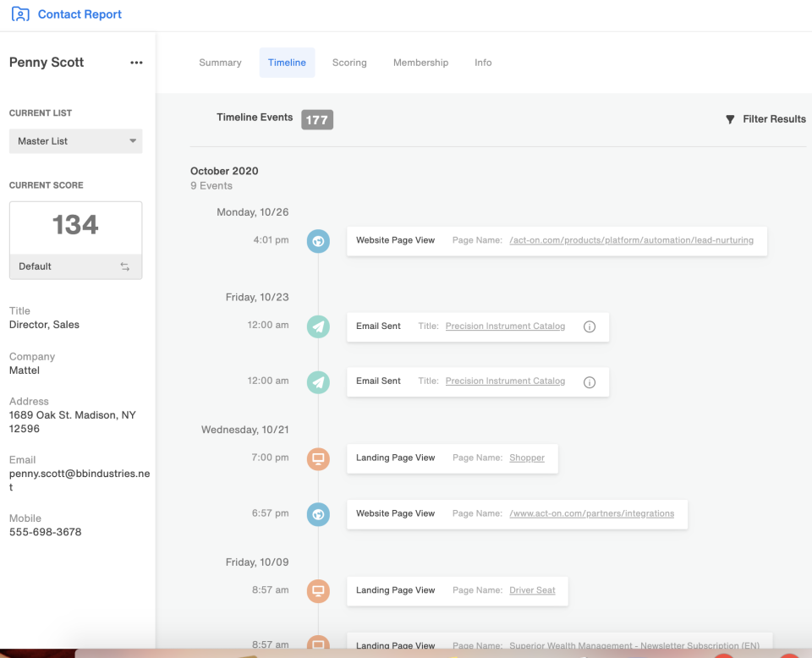
Task: Click the Filter Results funnel icon
Action: [730, 119]
